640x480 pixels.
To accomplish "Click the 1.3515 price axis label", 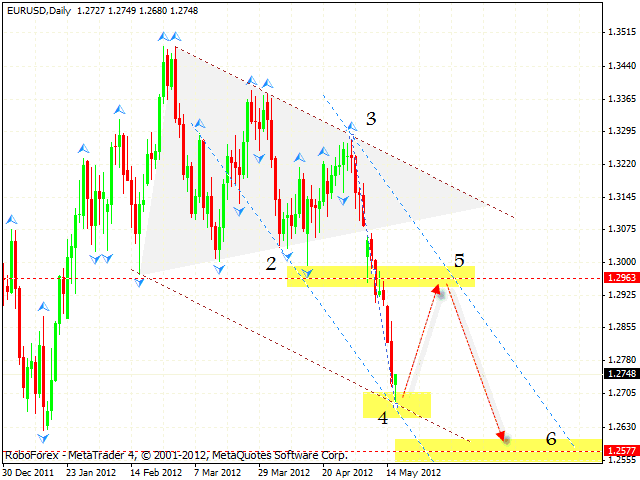I will point(622,32).
